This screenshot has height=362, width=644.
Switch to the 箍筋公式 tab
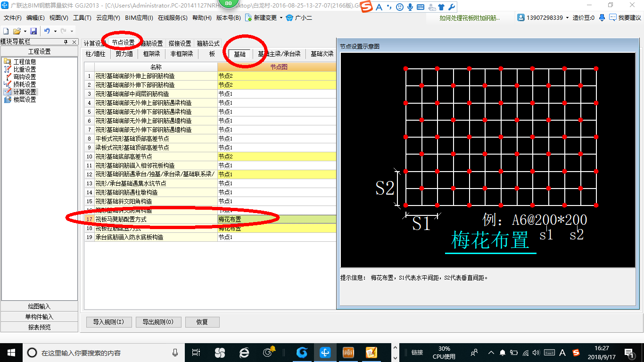(208, 43)
